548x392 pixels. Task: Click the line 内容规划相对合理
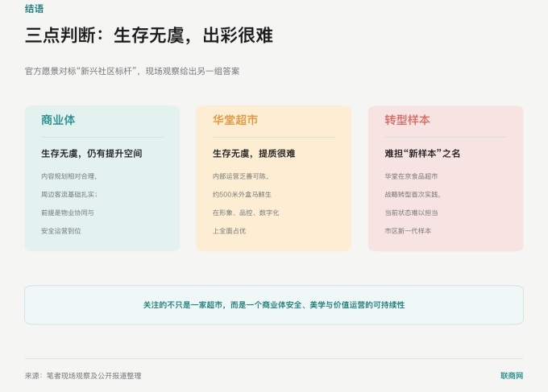point(68,176)
